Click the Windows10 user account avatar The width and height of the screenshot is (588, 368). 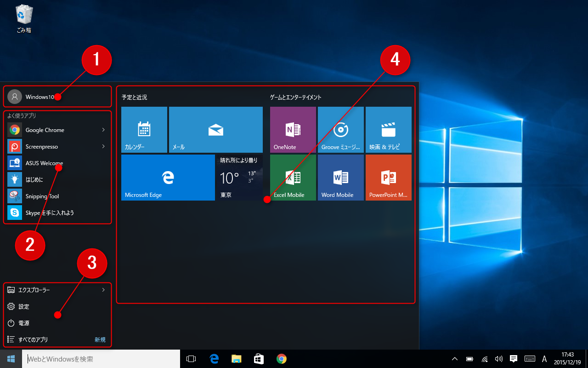pyautogui.click(x=15, y=97)
